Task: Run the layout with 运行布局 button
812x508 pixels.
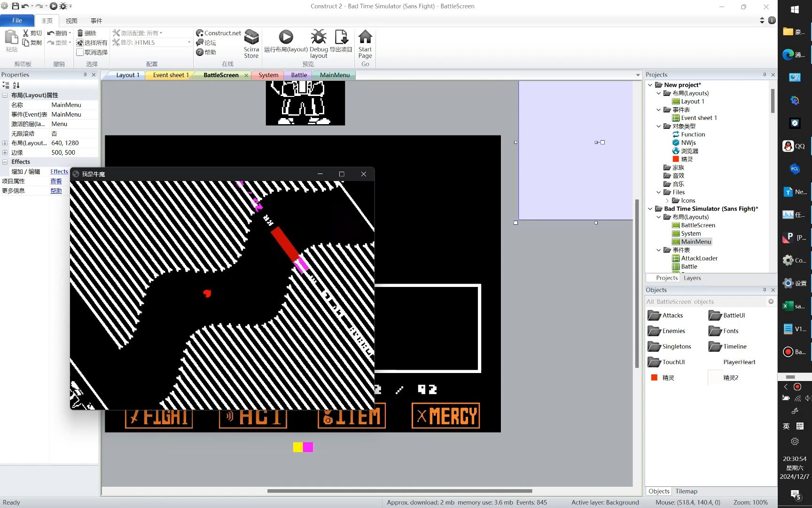Action: [286, 41]
